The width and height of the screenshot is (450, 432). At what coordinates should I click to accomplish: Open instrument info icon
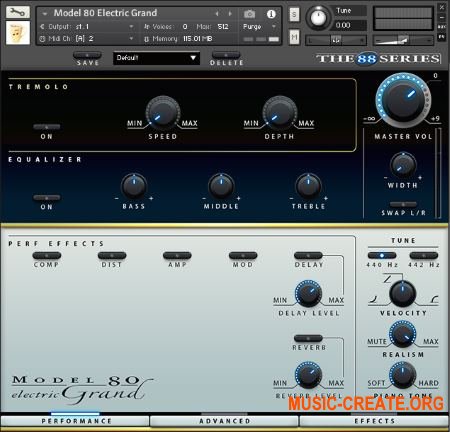[271, 14]
